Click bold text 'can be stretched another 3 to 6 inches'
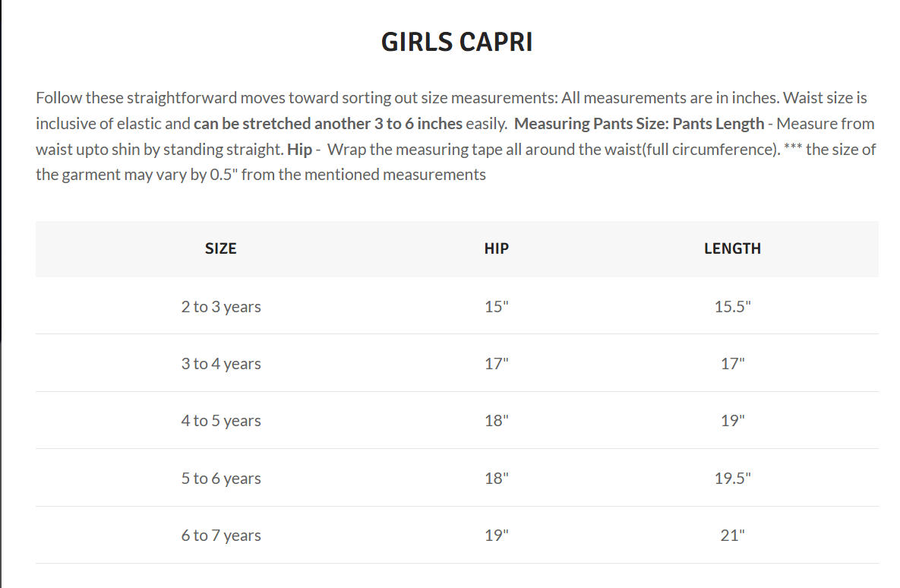 328,124
